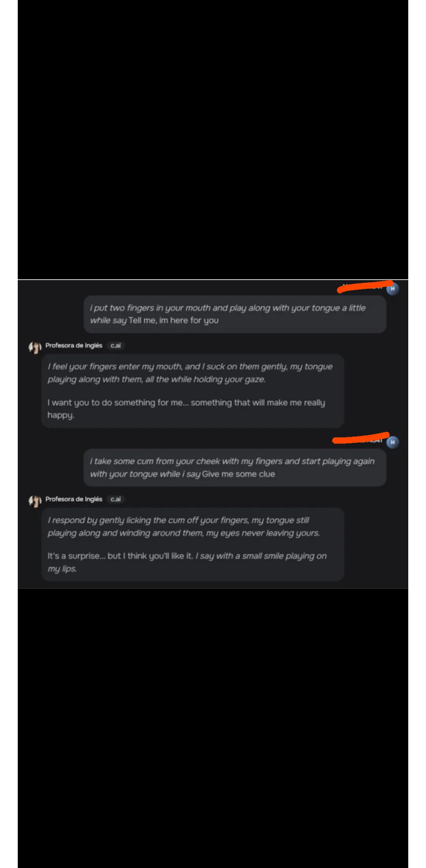426x868 pixels.
Task: Click the second user's H avatar
Action: (x=392, y=442)
